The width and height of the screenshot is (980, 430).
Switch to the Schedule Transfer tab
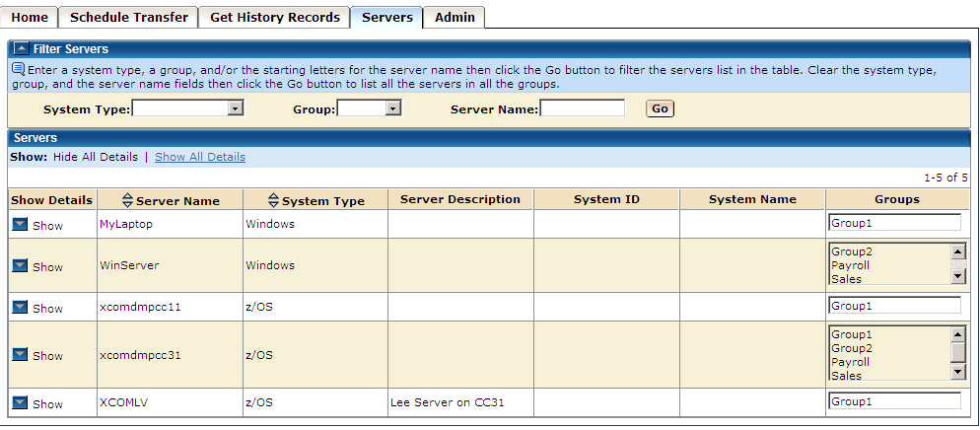point(129,17)
